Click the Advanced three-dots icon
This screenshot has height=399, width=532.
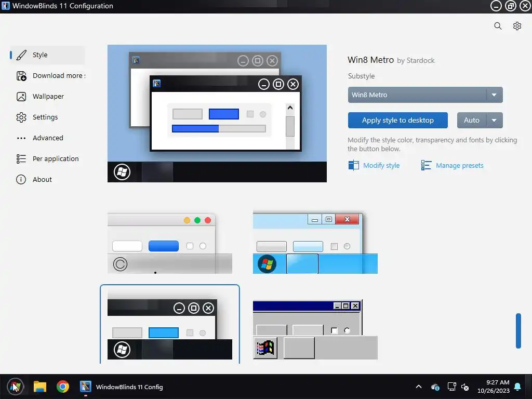[x=21, y=138]
